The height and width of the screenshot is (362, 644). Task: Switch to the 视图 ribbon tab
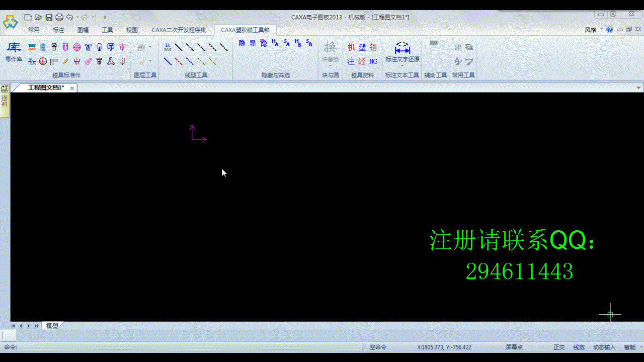coord(132,30)
